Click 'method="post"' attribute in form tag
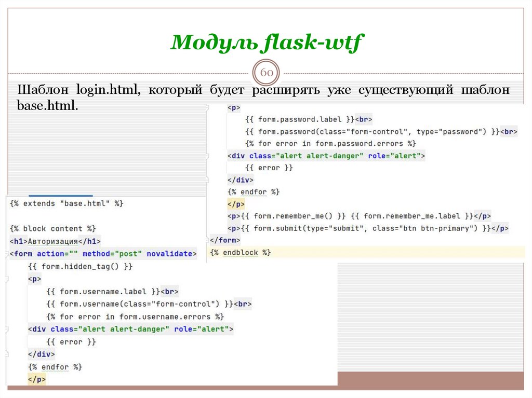This screenshot has width=532, height=398. tap(112, 254)
